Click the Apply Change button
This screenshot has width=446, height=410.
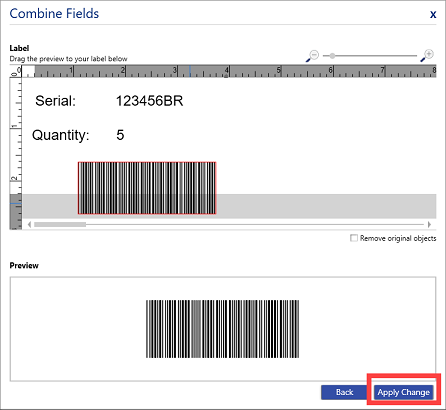[404, 392]
